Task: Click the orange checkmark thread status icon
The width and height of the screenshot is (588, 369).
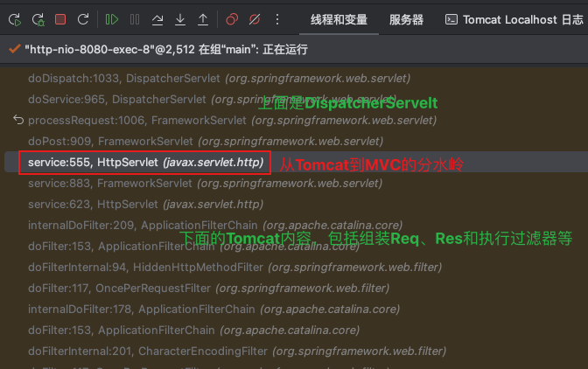Action: click(x=14, y=49)
